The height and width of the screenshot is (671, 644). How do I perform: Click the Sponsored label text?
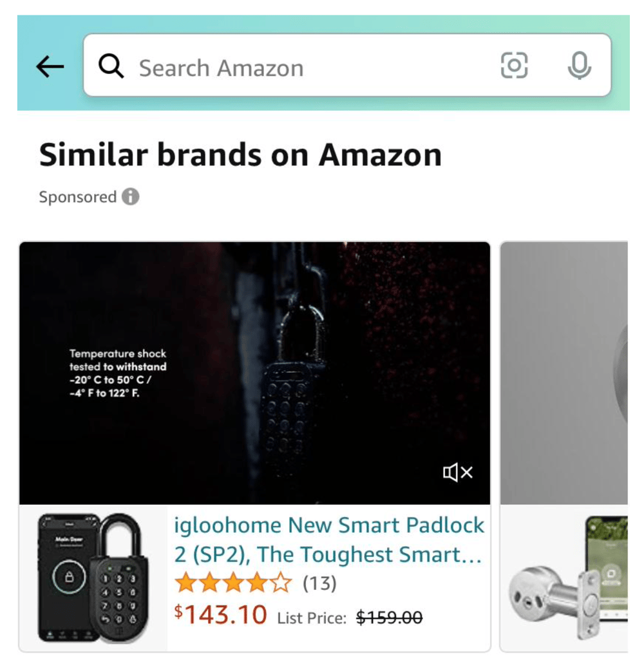78,197
